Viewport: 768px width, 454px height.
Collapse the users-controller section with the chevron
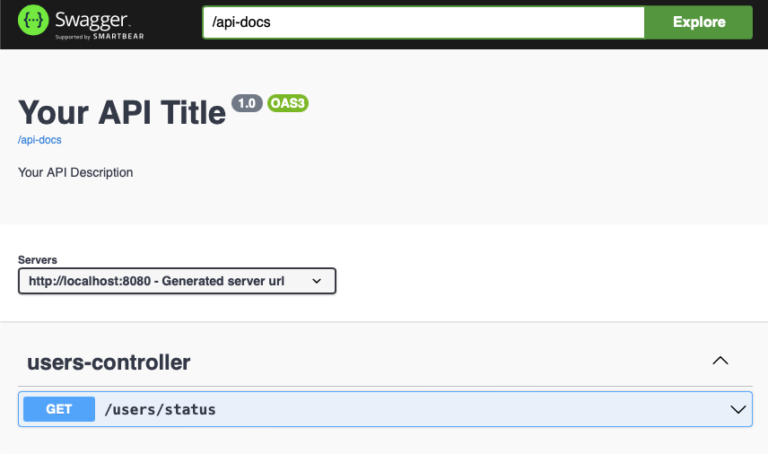coord(720,361)
